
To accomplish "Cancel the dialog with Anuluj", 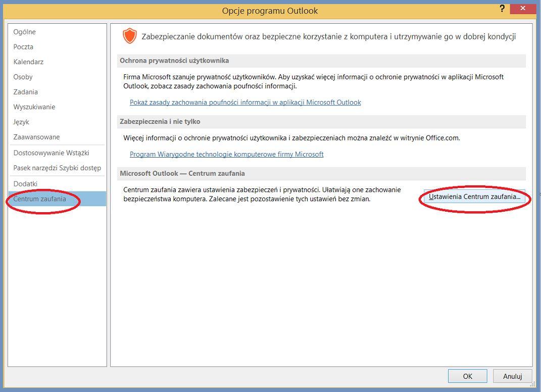I will (x=512, y=376).
